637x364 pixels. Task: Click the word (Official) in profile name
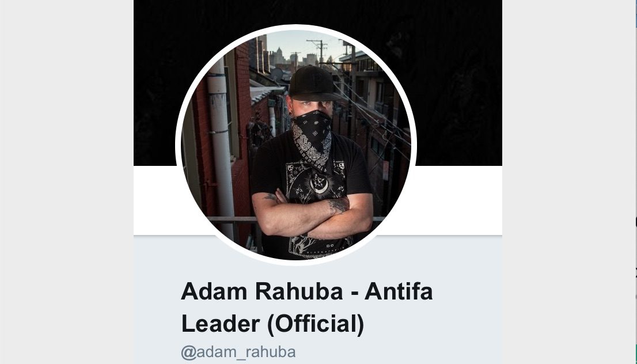pos(316,324)
